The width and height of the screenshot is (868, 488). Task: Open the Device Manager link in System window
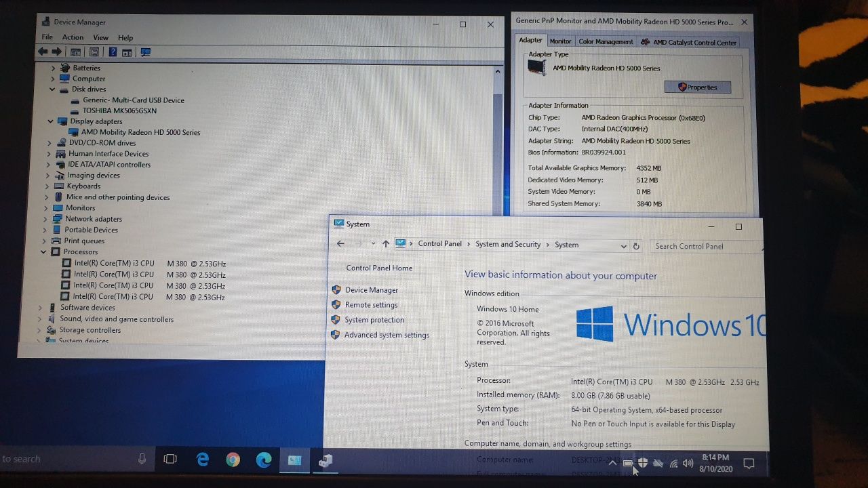click(x=372, y=289)
